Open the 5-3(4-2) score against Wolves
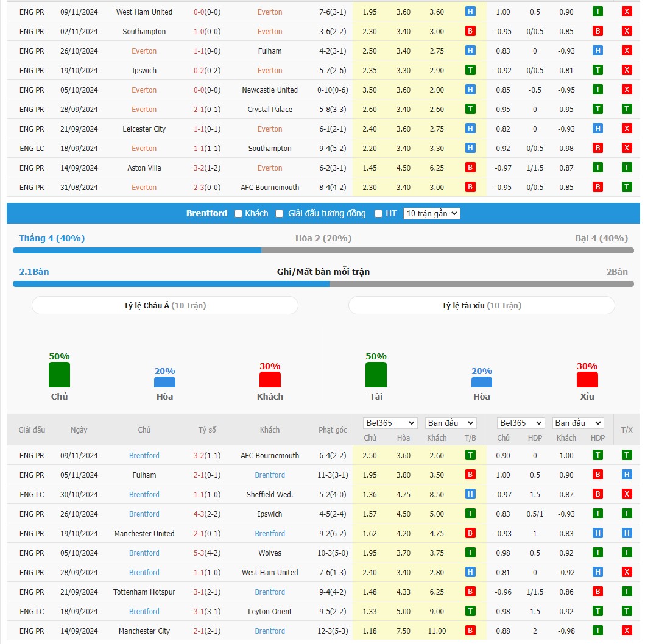The height and width of the screenshot is (644, 645). pyautogui.click(x=207, y=553)
